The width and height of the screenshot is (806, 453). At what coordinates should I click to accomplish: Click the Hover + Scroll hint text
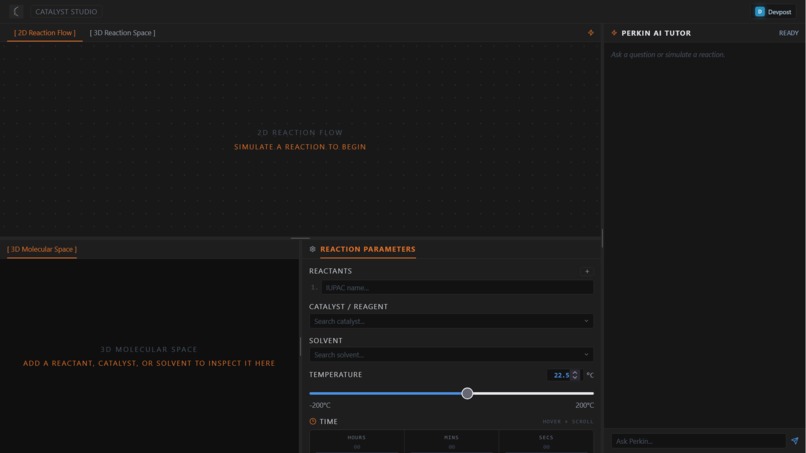567,422
